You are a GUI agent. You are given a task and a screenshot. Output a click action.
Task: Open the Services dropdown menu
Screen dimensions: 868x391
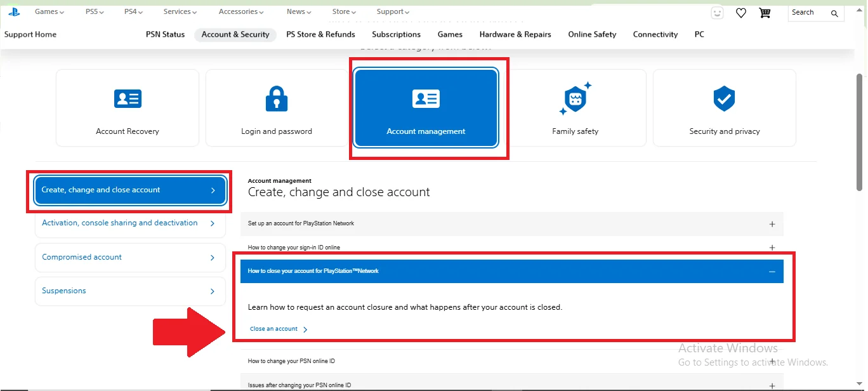pyautogui.click(x=180, y=11)
